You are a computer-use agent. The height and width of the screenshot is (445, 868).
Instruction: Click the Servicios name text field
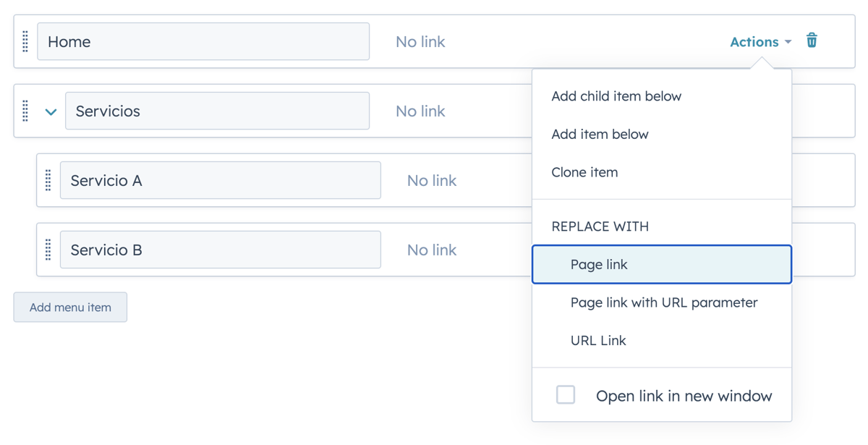(x=217, y=111)
